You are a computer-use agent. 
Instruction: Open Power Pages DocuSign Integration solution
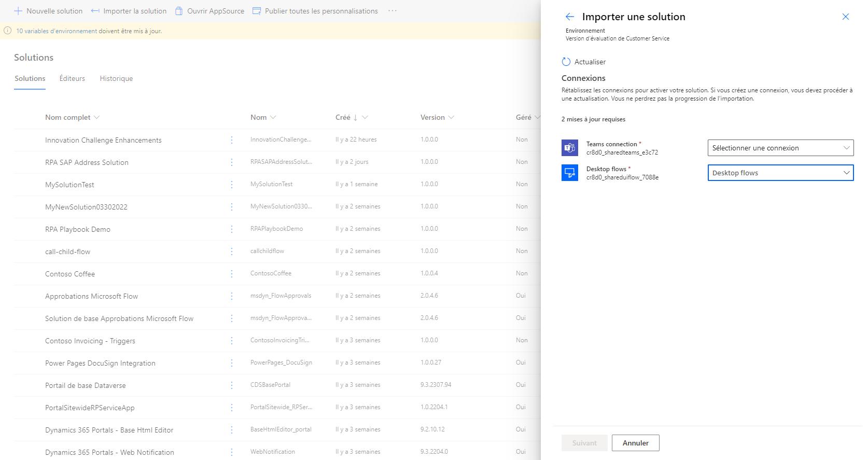pyautogui.click(x=100, y=363)
